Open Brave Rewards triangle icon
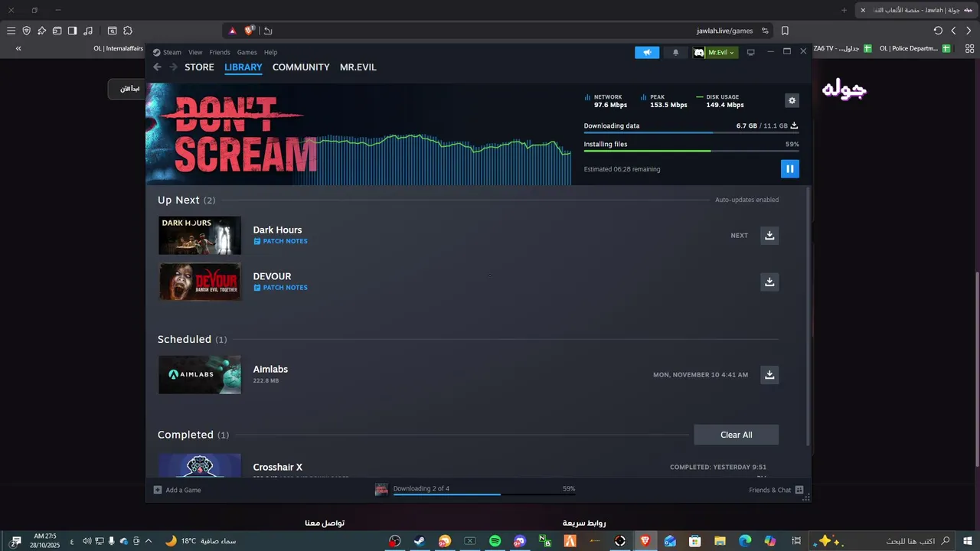The image size is (980, 551). [x=233, y=31]
